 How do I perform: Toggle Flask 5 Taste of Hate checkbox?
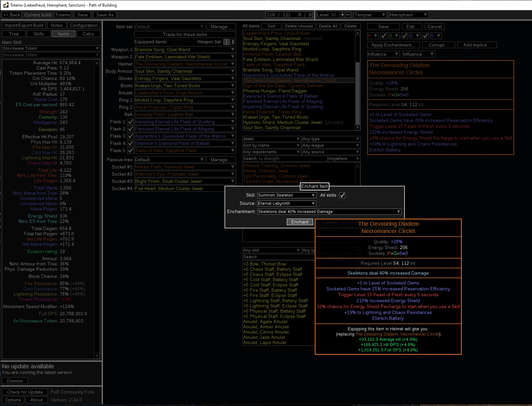coord(130,150)
